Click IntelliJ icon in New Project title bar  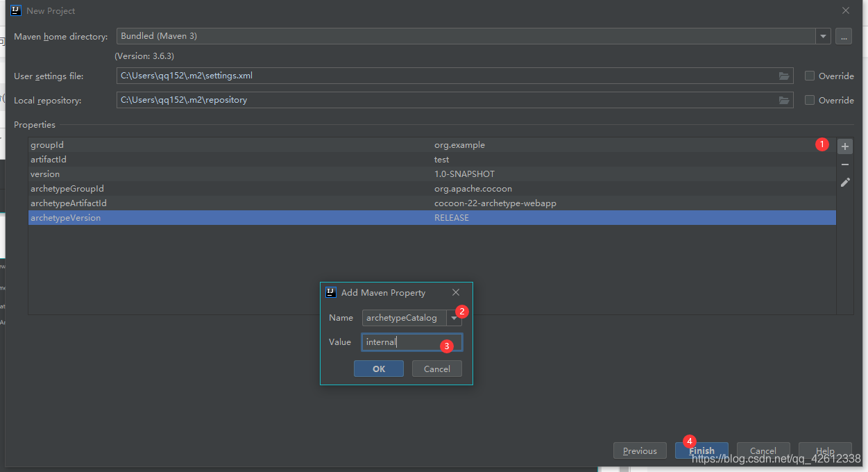(x=16, y=10)
